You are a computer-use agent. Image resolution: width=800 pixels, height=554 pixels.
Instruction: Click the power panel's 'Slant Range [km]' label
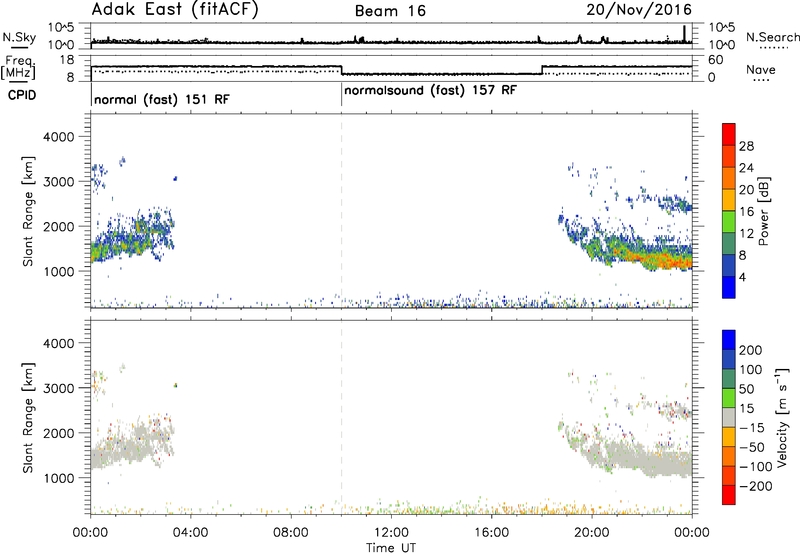click(x=28, y=211)
